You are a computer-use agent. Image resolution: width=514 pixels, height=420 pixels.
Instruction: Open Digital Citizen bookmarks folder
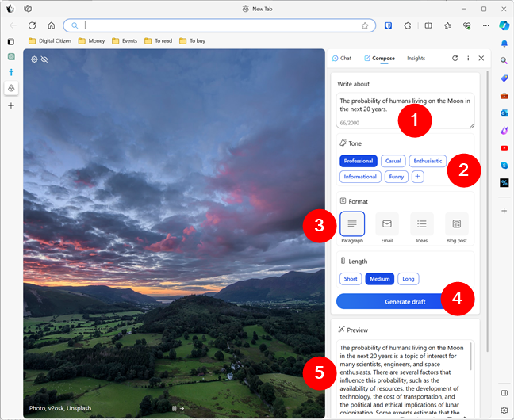pyautogui.click(x=50, y=41)
